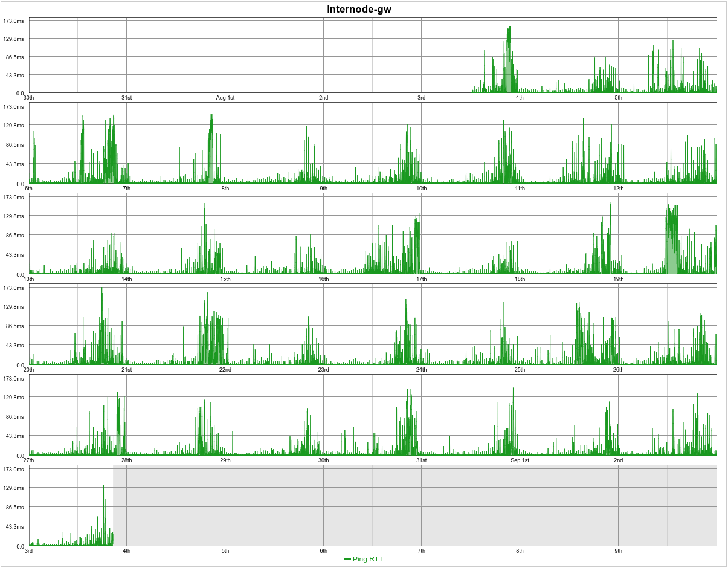Click the 2nd label right of Aug 1st
The height and width of the screenshot is (568, 728).
pyautogui.click(x=323, y=98)
